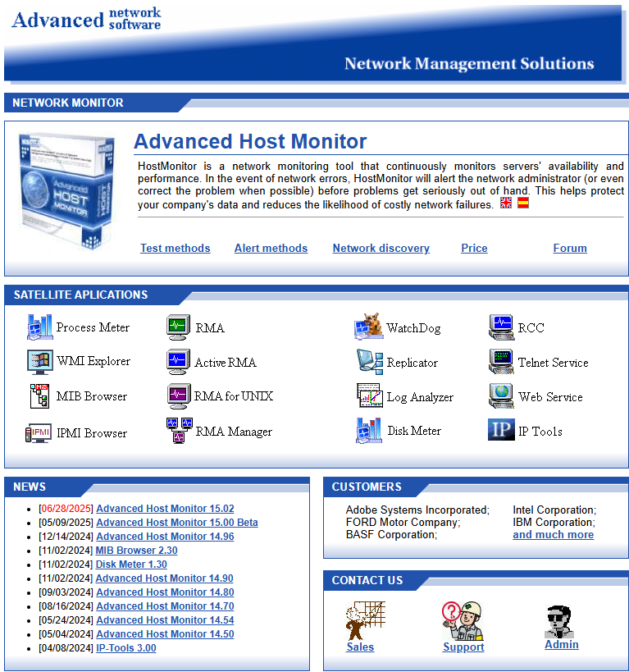The height and width of the screenshot is (672, 629).
Task: Click the British flag language icon
Action: [506, 203]
